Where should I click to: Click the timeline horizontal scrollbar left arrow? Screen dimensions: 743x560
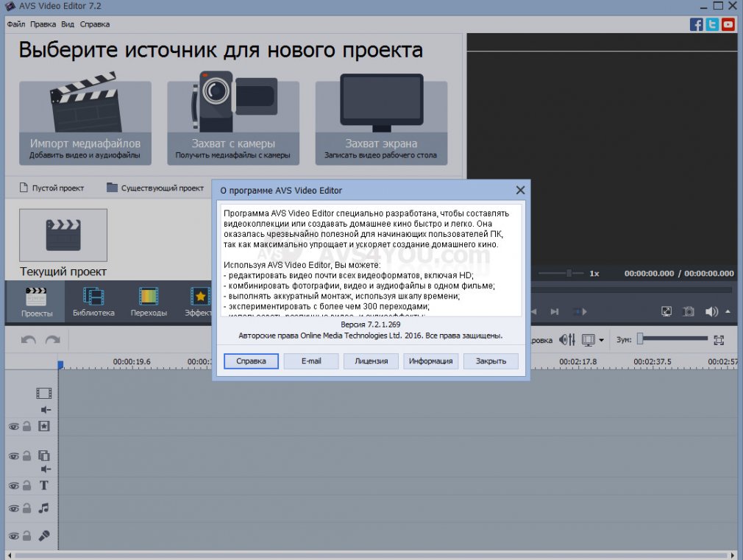[10, 555]
